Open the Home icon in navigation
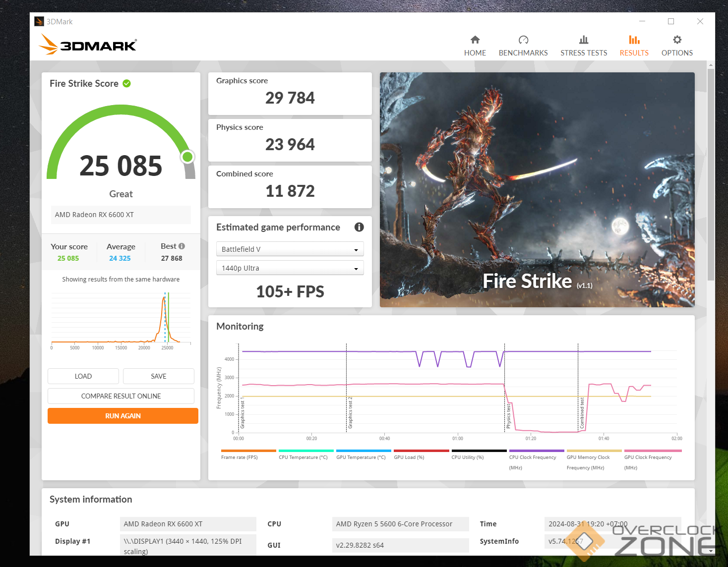This screenshot has height=567, width=728. 475,40
